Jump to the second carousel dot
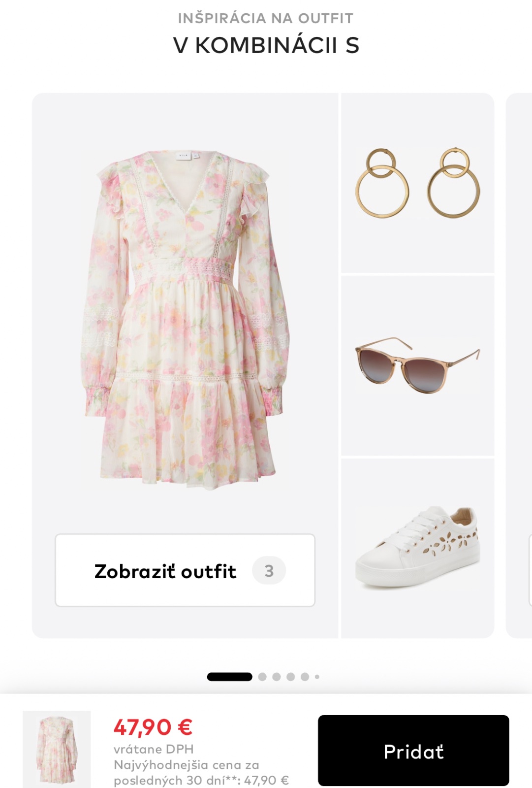This screenshot has height=788, width=532. pos(262,677)
